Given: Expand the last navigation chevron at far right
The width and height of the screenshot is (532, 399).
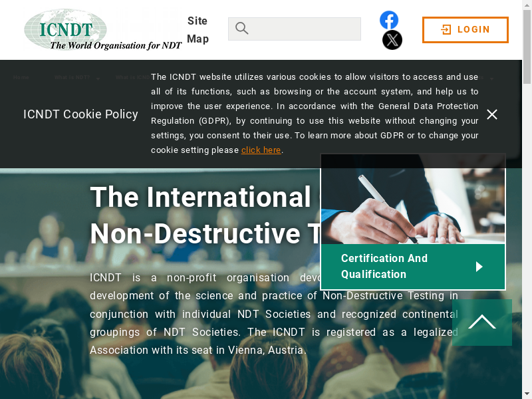Looking at the screenshot, I should point(492,78).
